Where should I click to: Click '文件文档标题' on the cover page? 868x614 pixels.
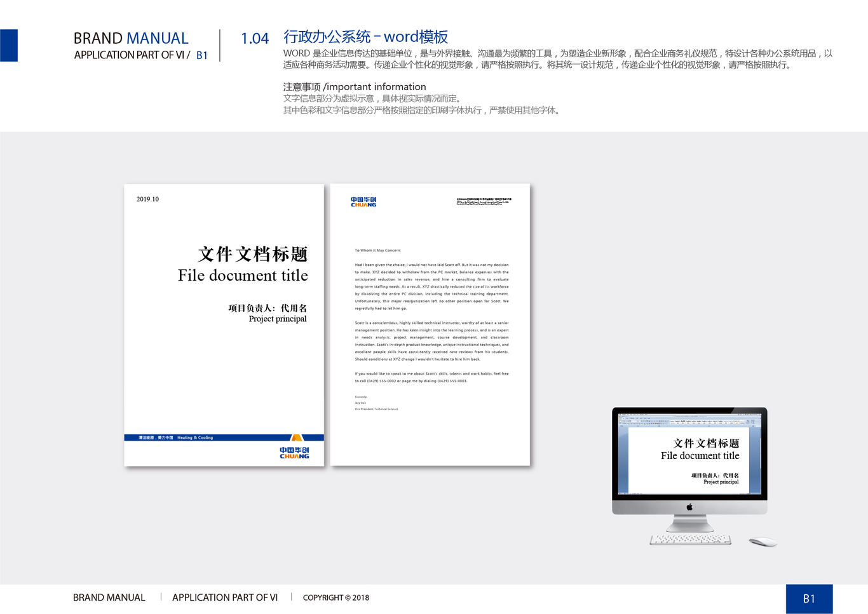click(253, 254)
